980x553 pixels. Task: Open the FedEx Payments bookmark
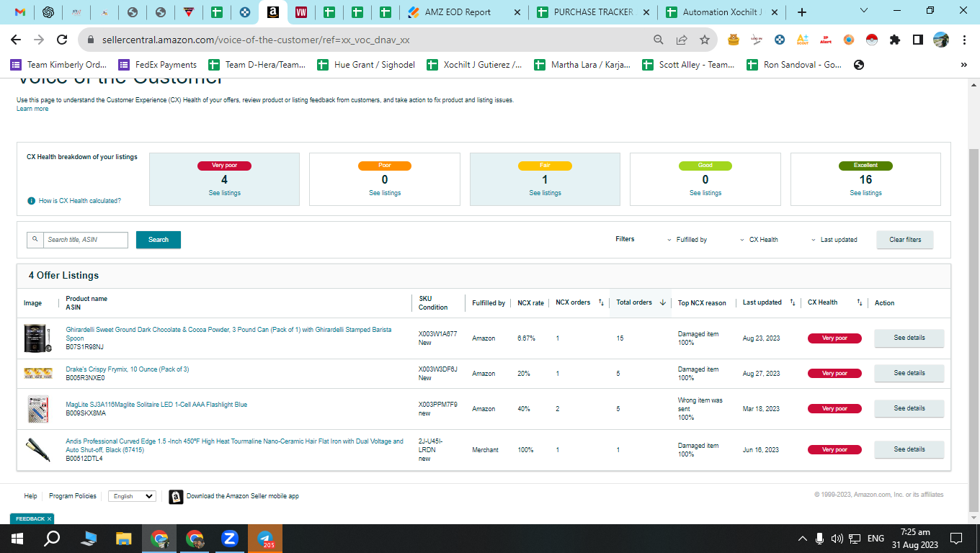tap(158, 65)
